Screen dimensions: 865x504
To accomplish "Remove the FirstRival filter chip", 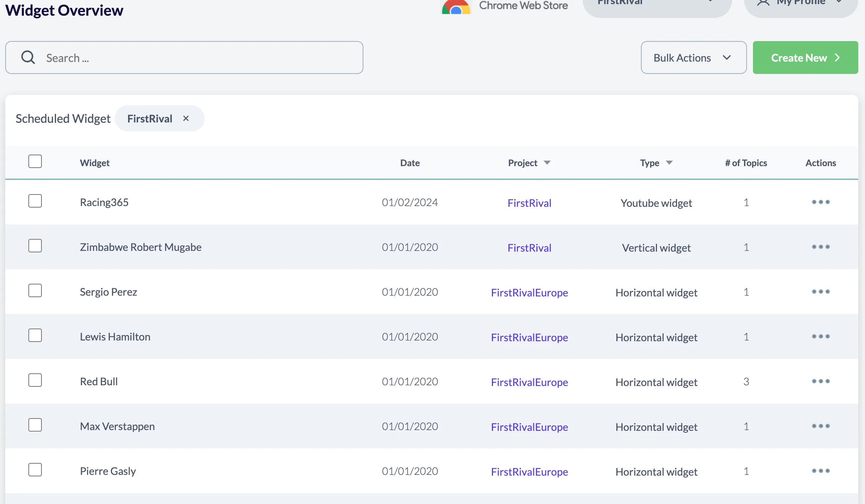I will click(x=186, y=118).
